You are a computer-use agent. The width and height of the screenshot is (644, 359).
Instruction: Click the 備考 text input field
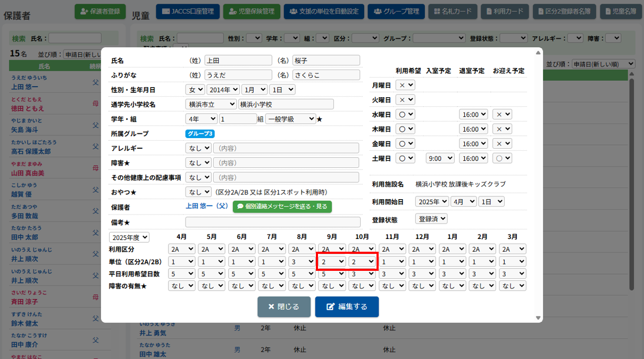[272, 222]
